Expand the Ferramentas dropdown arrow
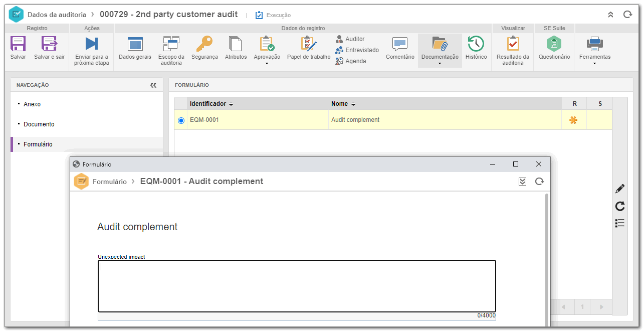 point(595,64)
